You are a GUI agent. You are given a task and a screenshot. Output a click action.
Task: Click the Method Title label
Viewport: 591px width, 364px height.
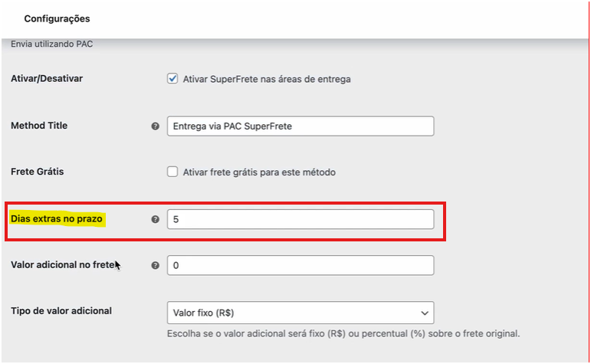39,126
